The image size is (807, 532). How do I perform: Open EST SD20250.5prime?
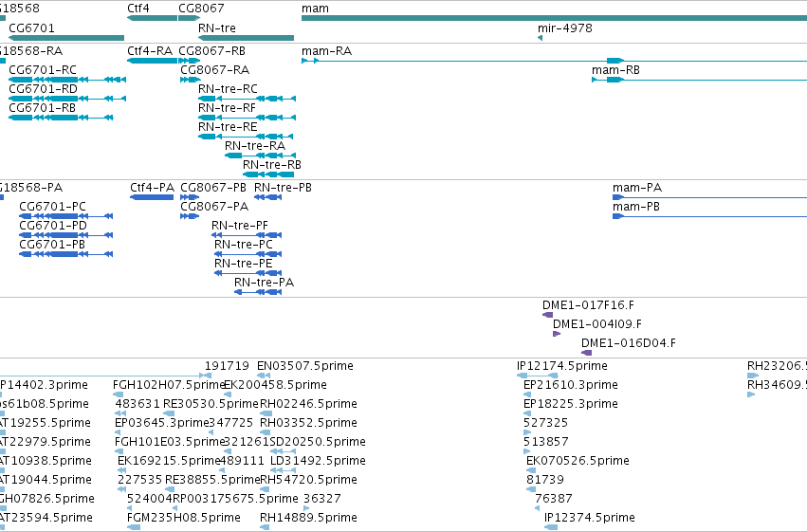(x=318, y=442)
